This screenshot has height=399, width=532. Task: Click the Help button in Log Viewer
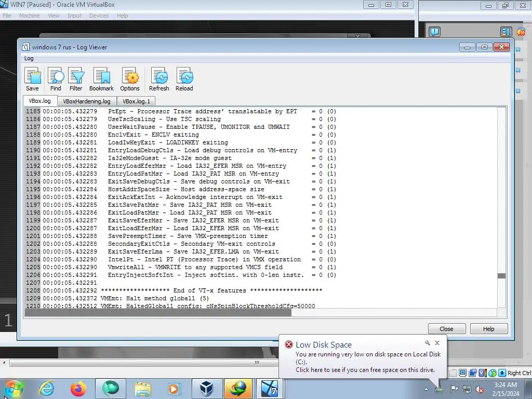(x=488, y=329)
